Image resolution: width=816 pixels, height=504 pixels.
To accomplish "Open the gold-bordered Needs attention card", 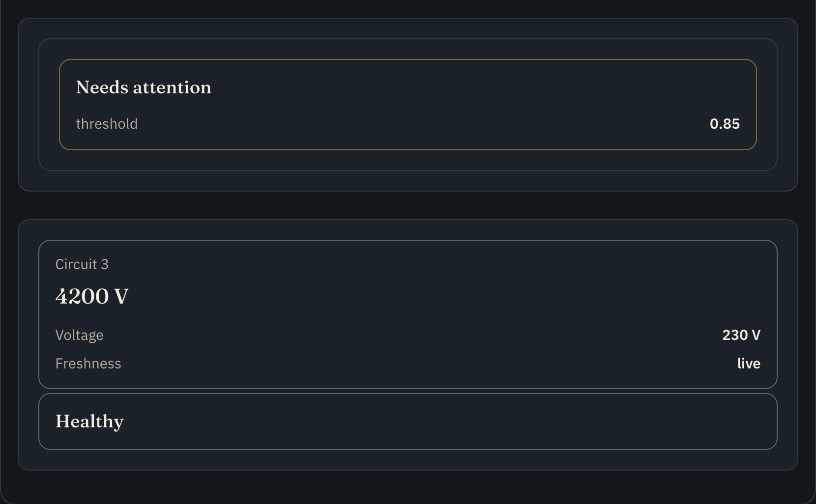I will (408, 105).
